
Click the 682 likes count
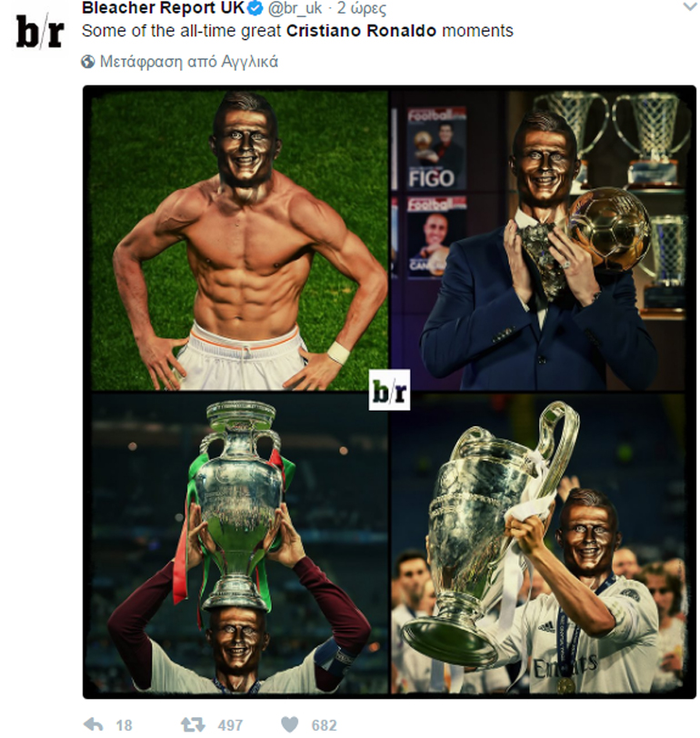324,725
